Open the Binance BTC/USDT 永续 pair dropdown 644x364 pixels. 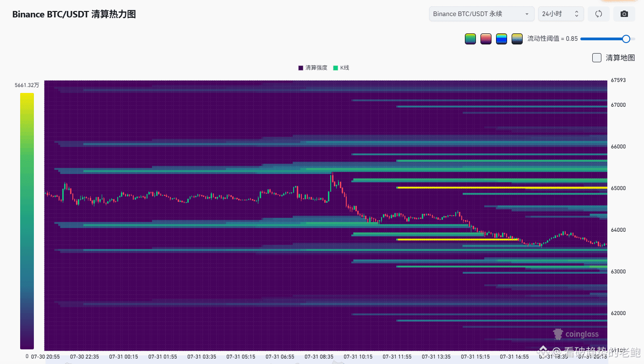click(481, 14)
